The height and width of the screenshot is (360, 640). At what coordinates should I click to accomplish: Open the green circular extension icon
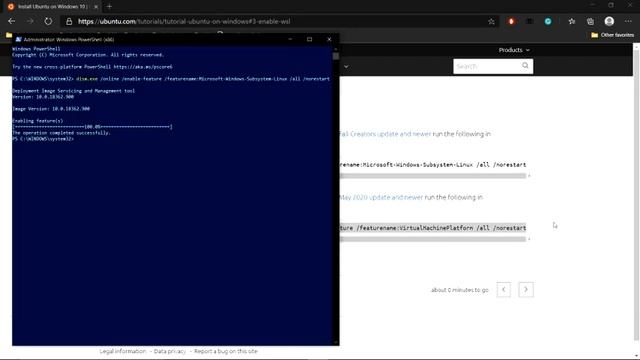coord(548,21)
